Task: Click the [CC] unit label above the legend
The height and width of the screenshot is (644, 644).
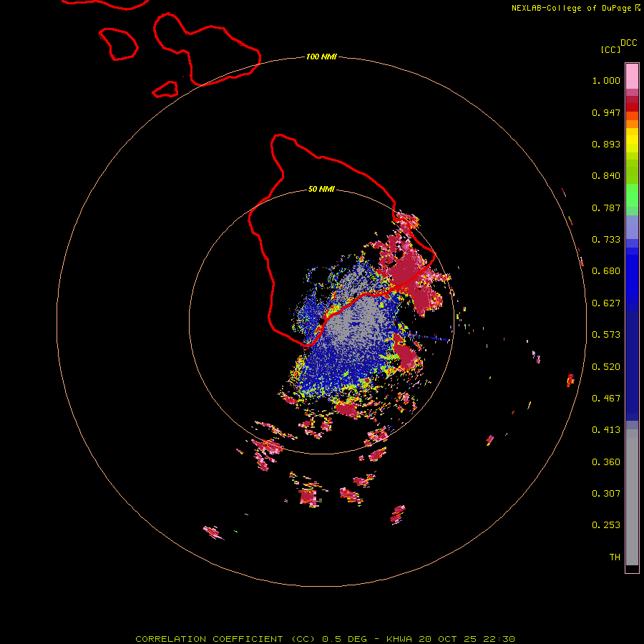Action: pyautogui.click(x=610, y=49)
